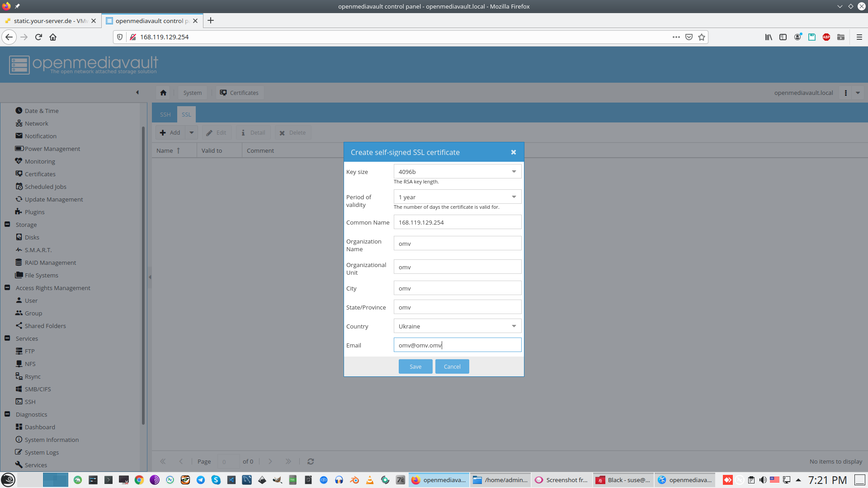868x488 pixels.
Task: Close the SSL certificate dialog
Action: (x=514, y=152)
